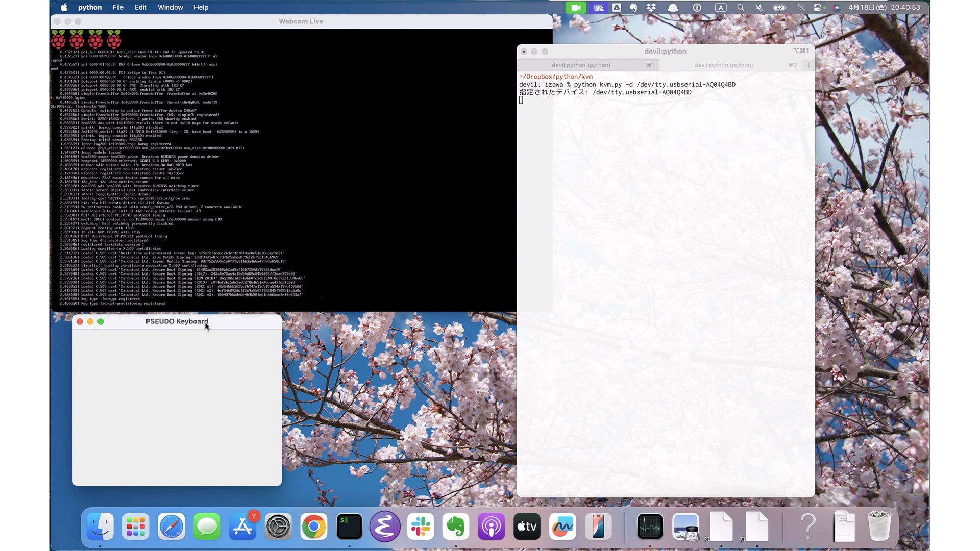Click the Dropbox menu bar icon

tap(651, 8)
